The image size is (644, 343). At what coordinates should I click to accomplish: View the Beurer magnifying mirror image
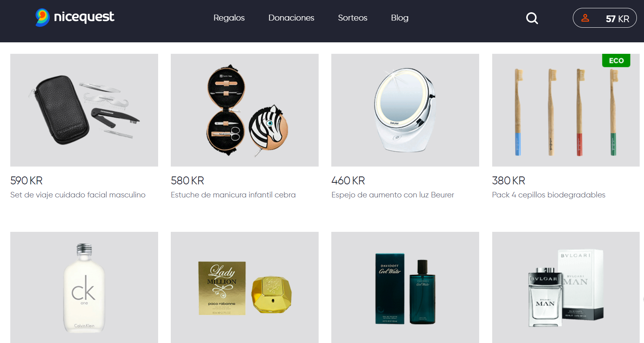[x=405, y=110]
